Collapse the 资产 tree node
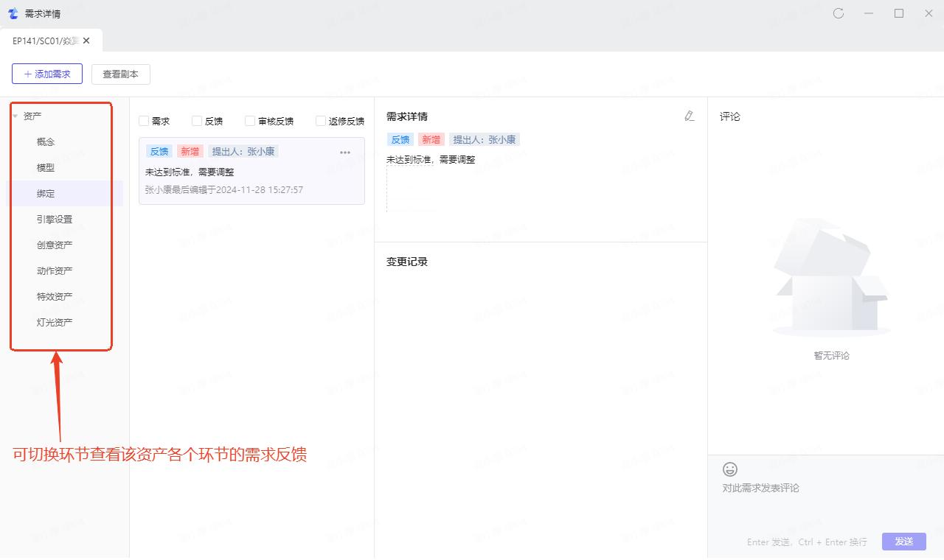The image size is (944, 560). [15, 116]
